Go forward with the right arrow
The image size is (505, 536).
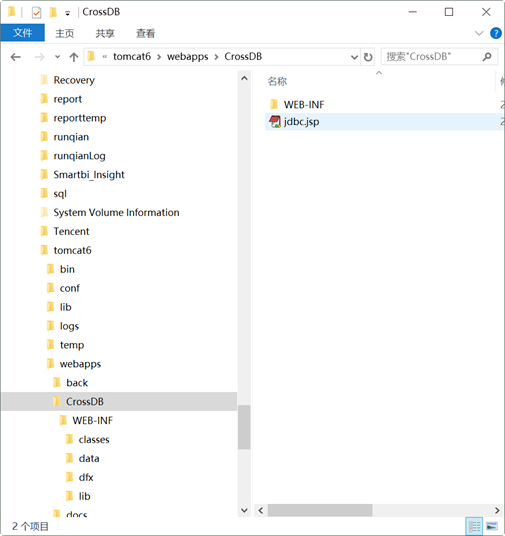(40, 57)
